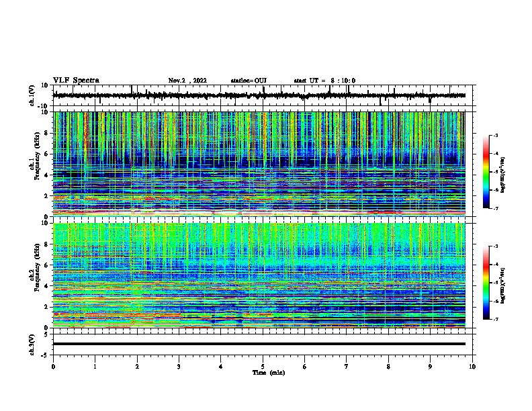The height and width of the screenshot is (411, 532).
Task: Click the "8" kHz tick on ch.2 spectrogram
Action: (47, 244)
